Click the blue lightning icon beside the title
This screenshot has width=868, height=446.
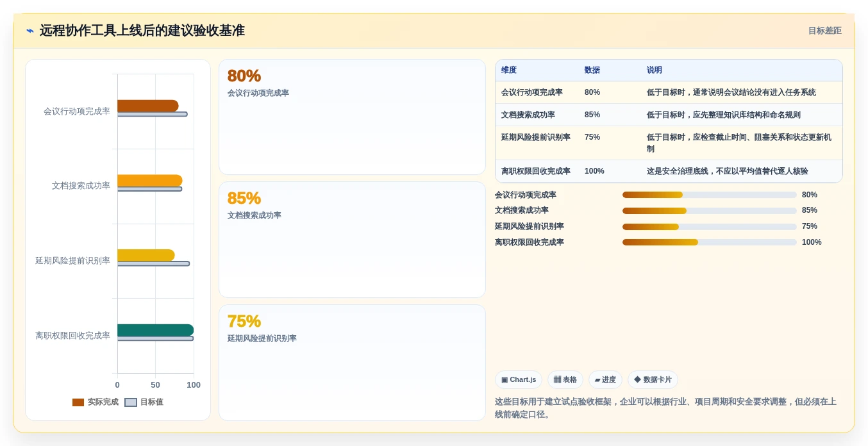[30, 31]
